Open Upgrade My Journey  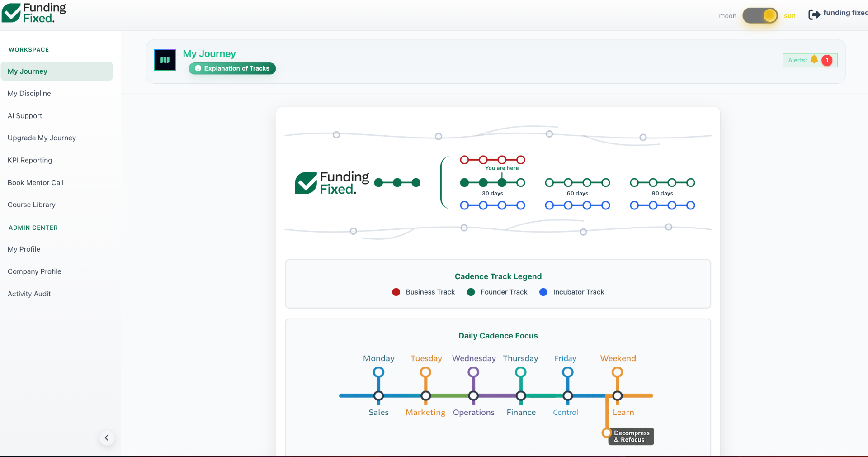pyautogui.click(x=42, y=138)
